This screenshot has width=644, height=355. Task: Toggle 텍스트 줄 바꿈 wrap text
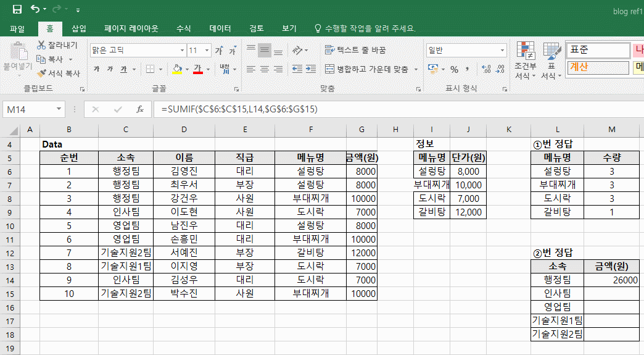pyautogui.click(x=355, y=50)
